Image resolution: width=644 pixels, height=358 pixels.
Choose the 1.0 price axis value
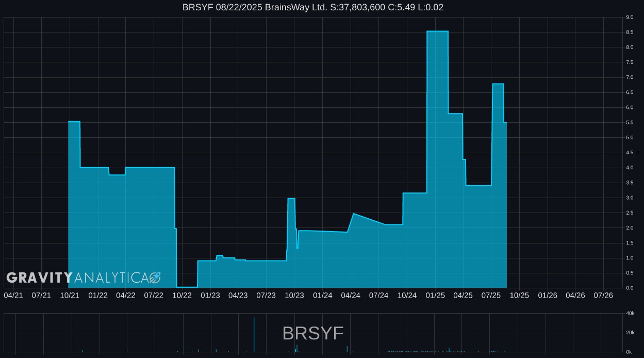click(630, 258)
